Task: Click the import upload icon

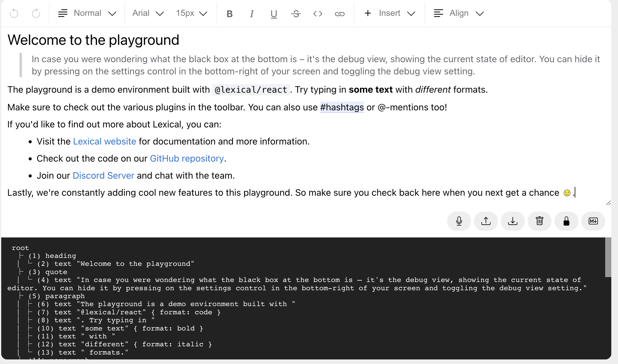Action: 486,221
